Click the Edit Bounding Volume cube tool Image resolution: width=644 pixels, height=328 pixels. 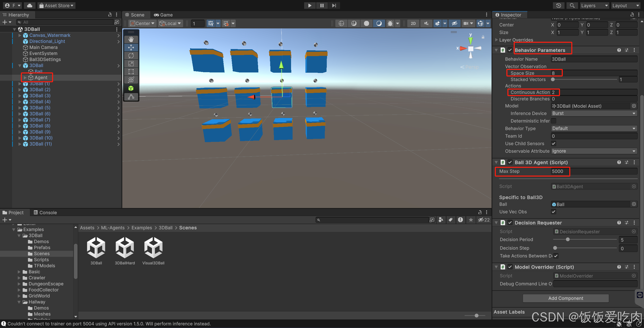[x=131, y=88]
